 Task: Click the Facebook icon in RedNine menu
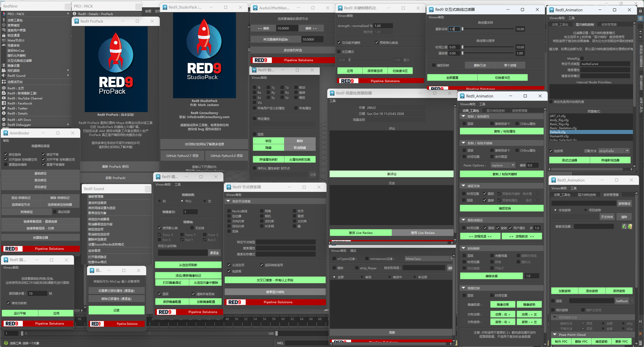pyautogui.click(x=4, y=103)
